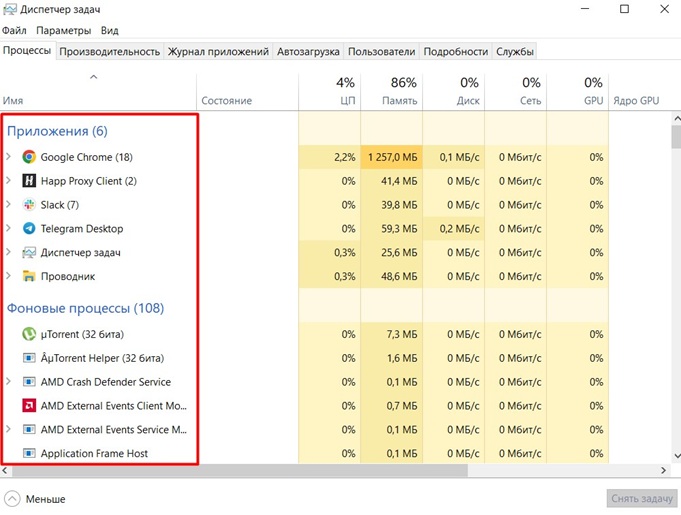The image size is (681, 515).
Task: Click the red AMD External Events Client icon
Action: click(x=29, y=406)
